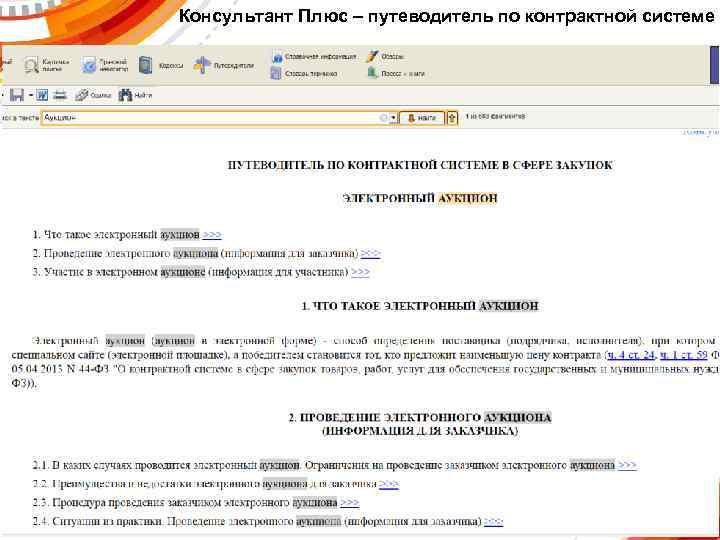Follow the >>> link at the end of item 2.1

pyautogui.click(x=627, y=465)
